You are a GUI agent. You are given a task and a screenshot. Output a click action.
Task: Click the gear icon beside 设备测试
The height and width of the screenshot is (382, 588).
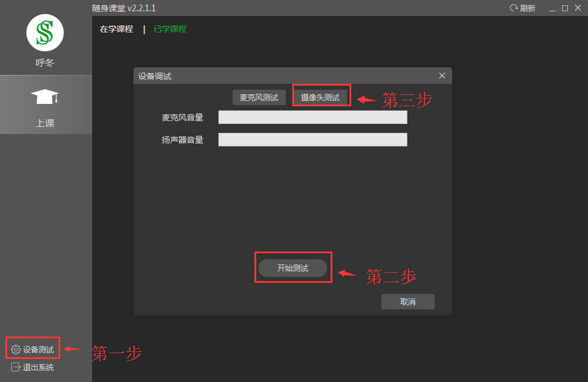click(16, 350)
